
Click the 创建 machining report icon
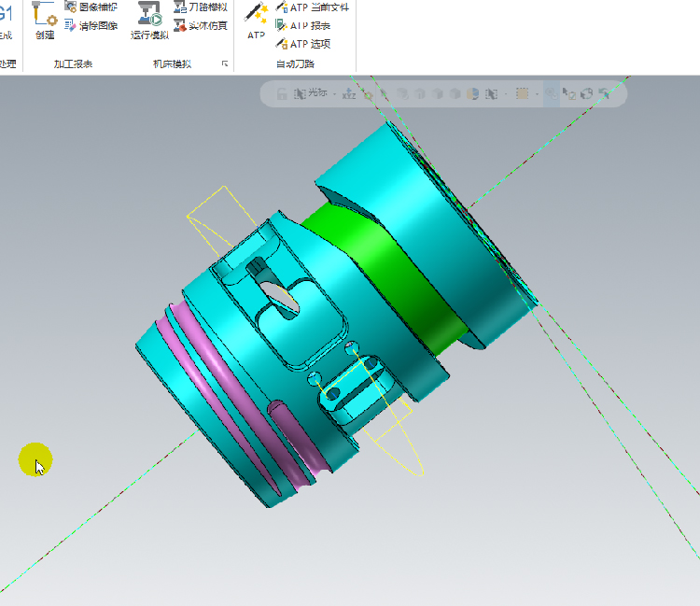point(45,20)
